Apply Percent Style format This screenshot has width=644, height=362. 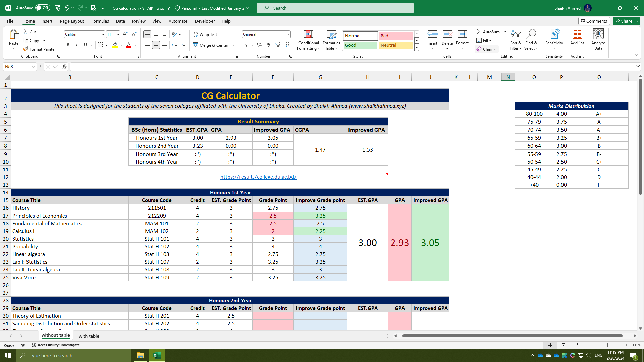click(260, 45)
